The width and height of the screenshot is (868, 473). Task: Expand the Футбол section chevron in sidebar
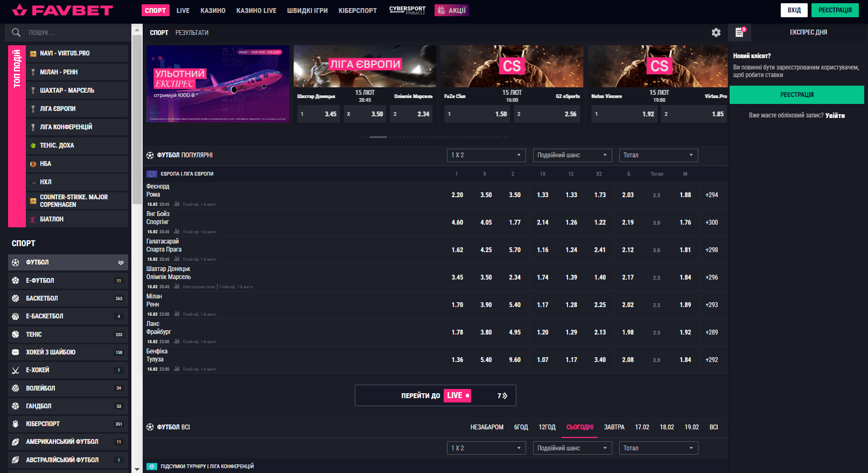(x=121, y=262)
